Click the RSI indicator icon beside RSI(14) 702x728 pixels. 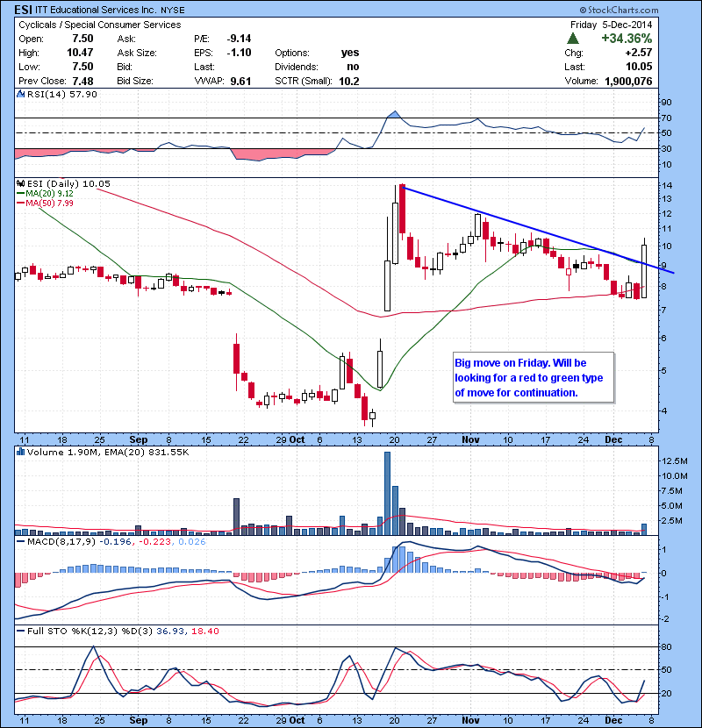(x=20, y=94)
